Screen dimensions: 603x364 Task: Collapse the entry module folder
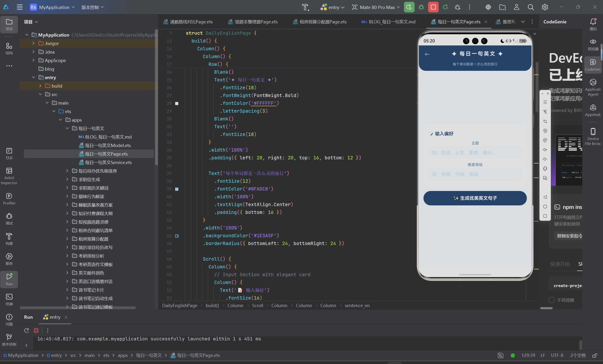pyautogui.click(x=33, y=77)
